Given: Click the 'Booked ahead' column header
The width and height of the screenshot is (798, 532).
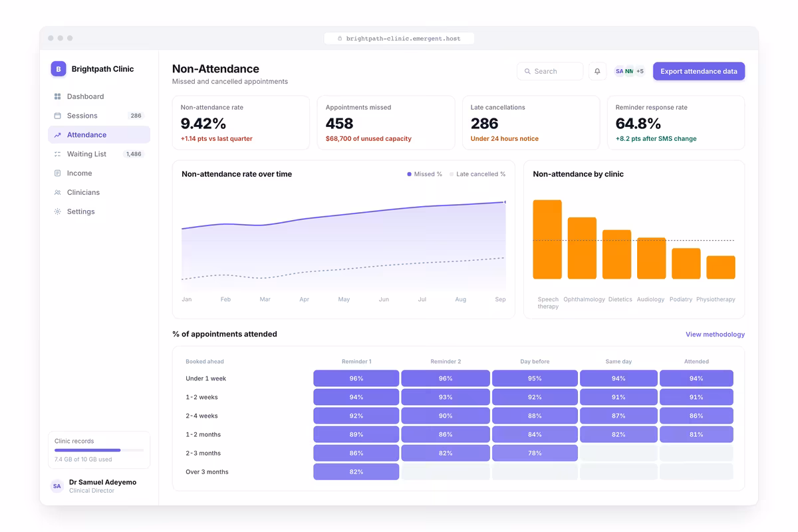Looking at the screenshot, I should [x=205, y=362].
